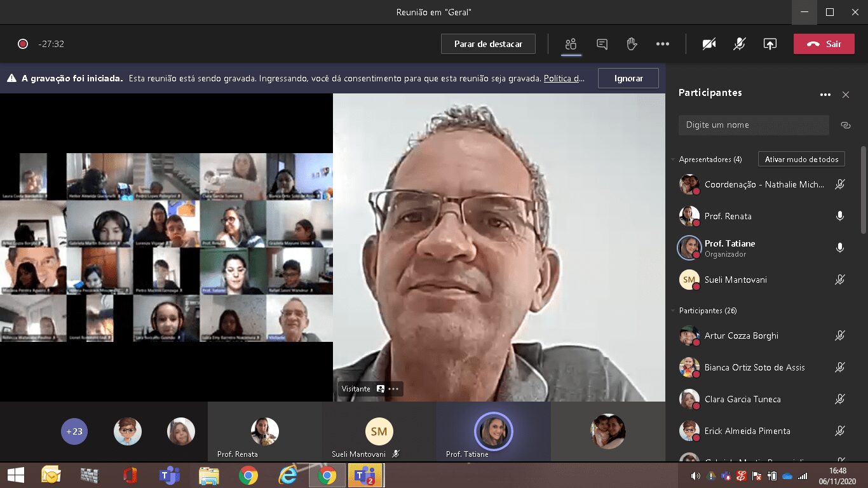This screenshot has width=868, height=488.
Task: Collapse the Participantes (26) section
Action: (x=673, y=311)
